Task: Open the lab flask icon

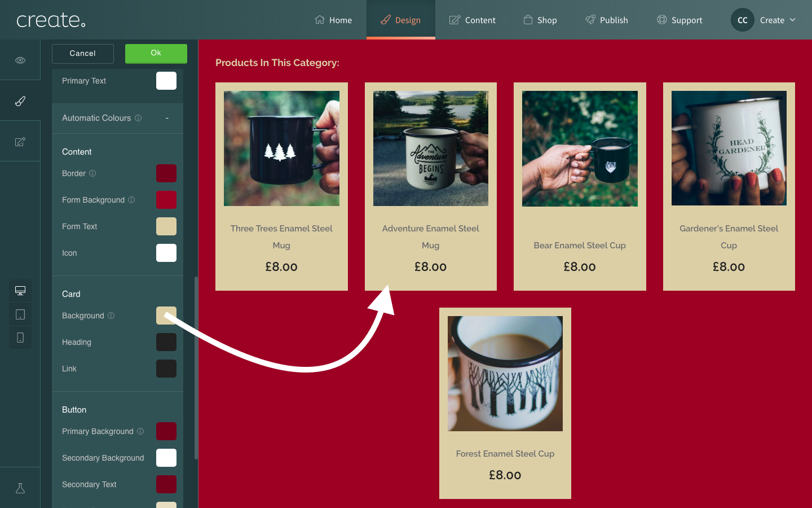Action: click(x=20, y=488)
